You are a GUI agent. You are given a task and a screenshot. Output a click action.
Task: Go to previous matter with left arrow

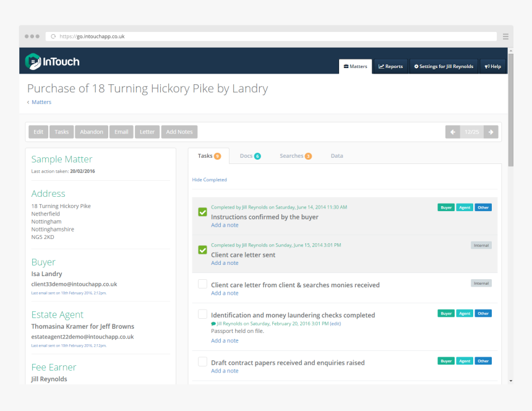(452, 132)
